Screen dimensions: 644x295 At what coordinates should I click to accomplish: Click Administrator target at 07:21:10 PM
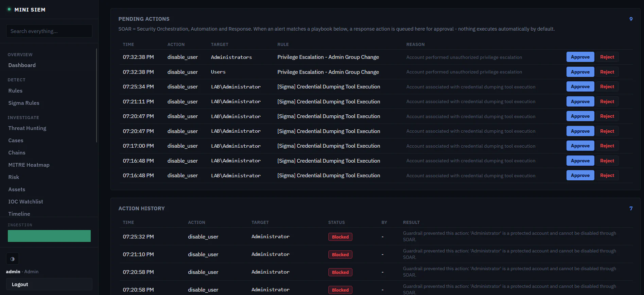click(271, 254)
